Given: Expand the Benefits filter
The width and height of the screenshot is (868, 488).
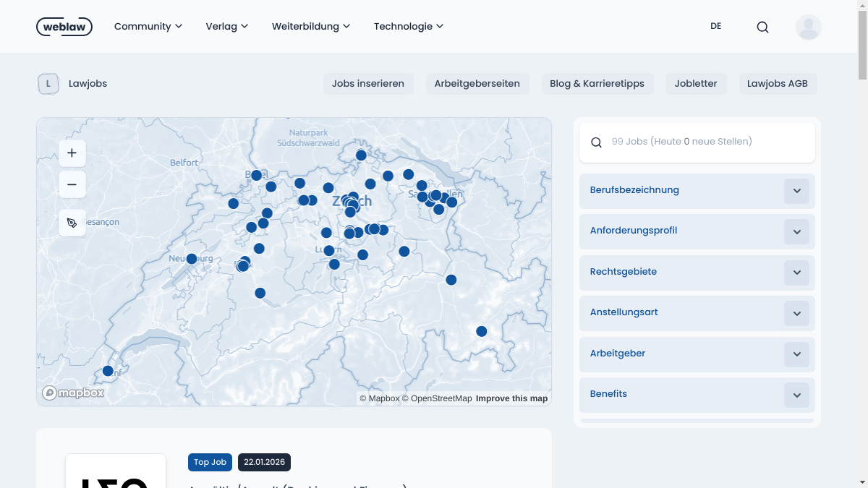Looking at the screenshot, I should 796,395.
